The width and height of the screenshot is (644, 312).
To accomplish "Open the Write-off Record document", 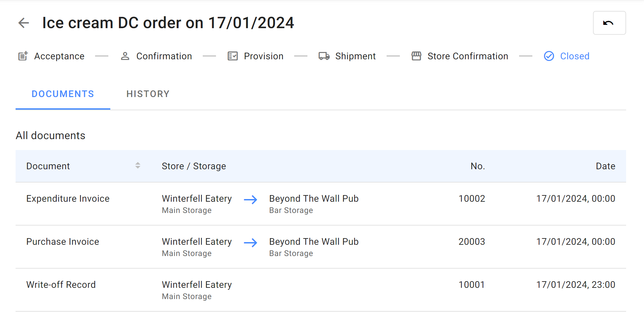I will point(61,285).
